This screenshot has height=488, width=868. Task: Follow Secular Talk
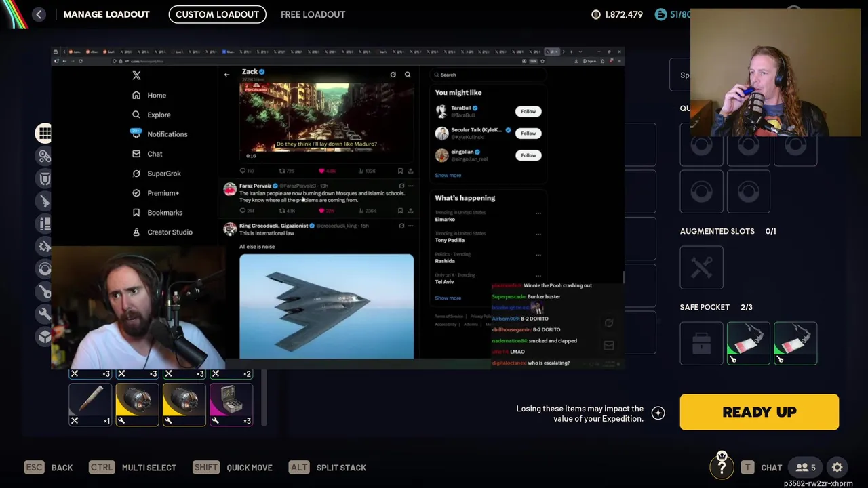(528, 134)
